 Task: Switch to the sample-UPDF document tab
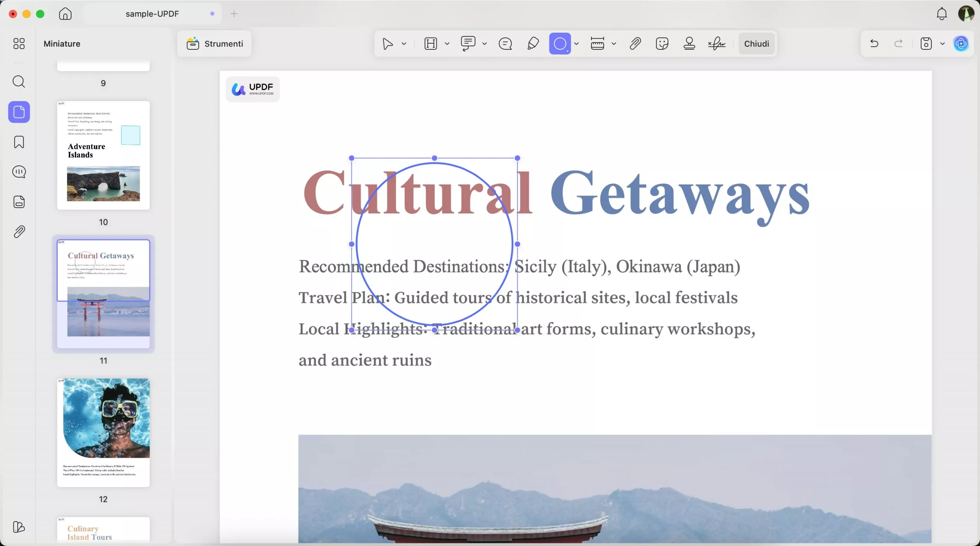point(152,13)
